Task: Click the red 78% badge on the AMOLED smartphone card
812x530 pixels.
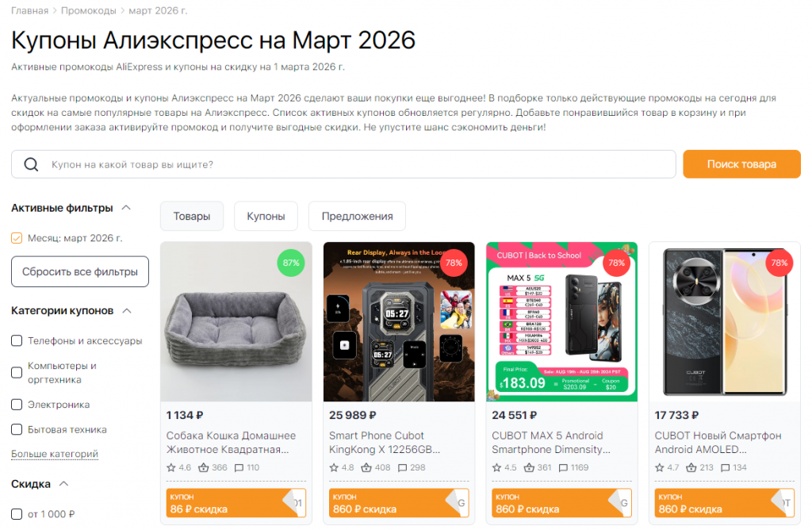Action: point(779,263)
